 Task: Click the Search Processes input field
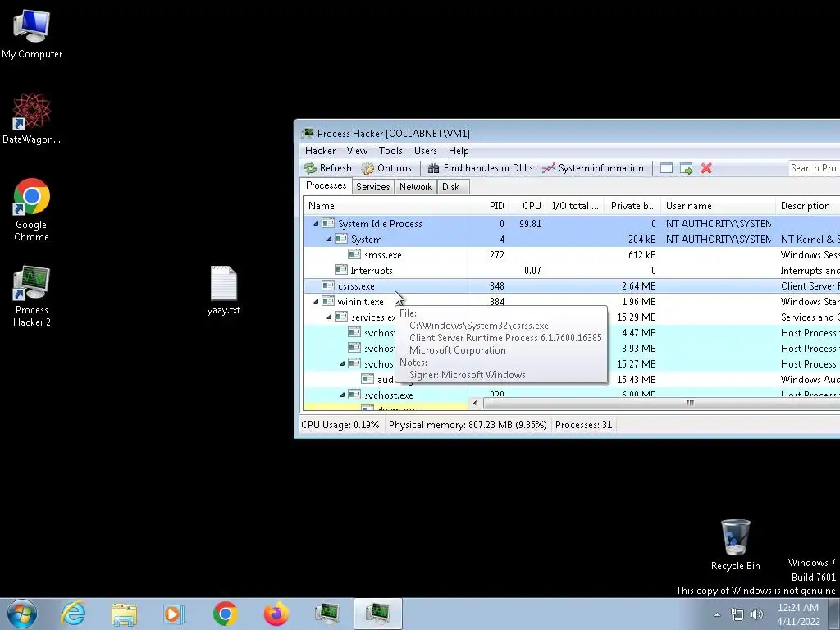(815, 168)
